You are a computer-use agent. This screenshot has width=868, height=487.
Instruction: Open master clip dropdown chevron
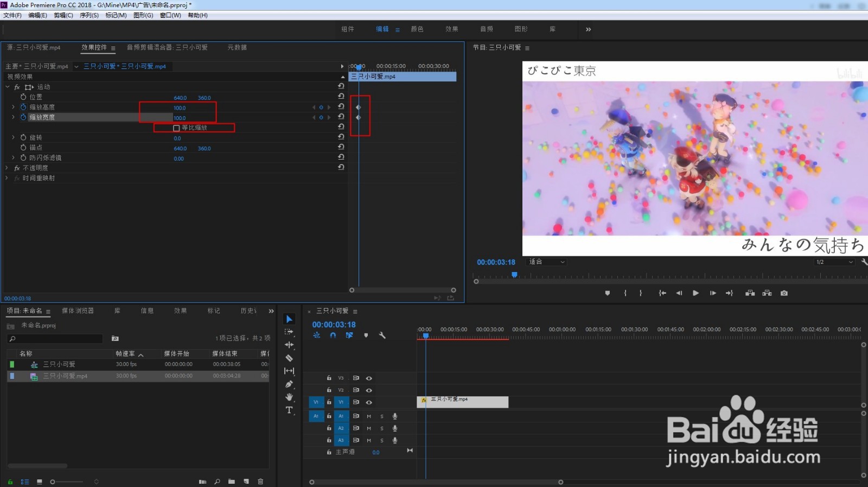point(76,66)
